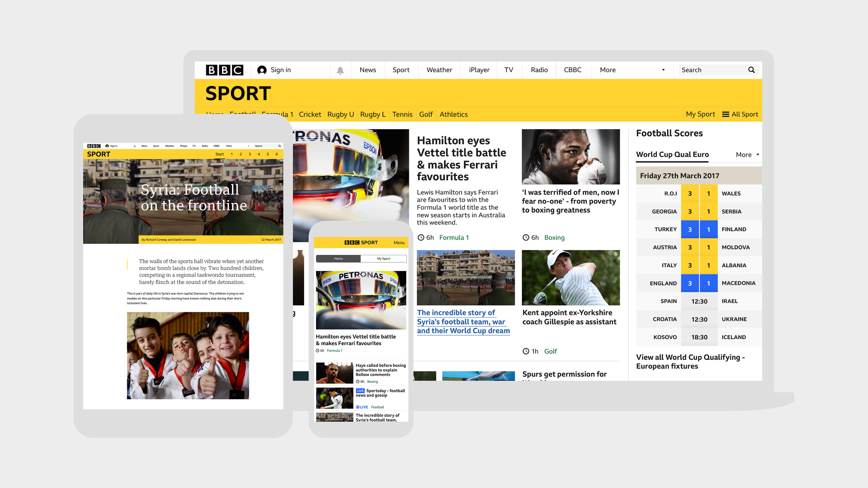Select Tennis in the sport nav bar
Screen dimensions: 868x488
coord(402,114)
